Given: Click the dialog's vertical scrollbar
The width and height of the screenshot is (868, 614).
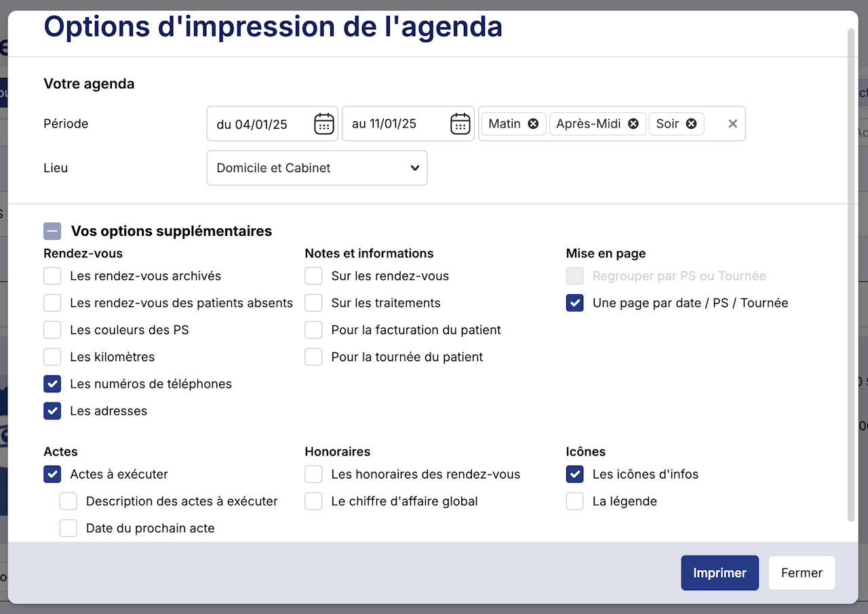Looking at the screenshot, I should coord(852,271).
